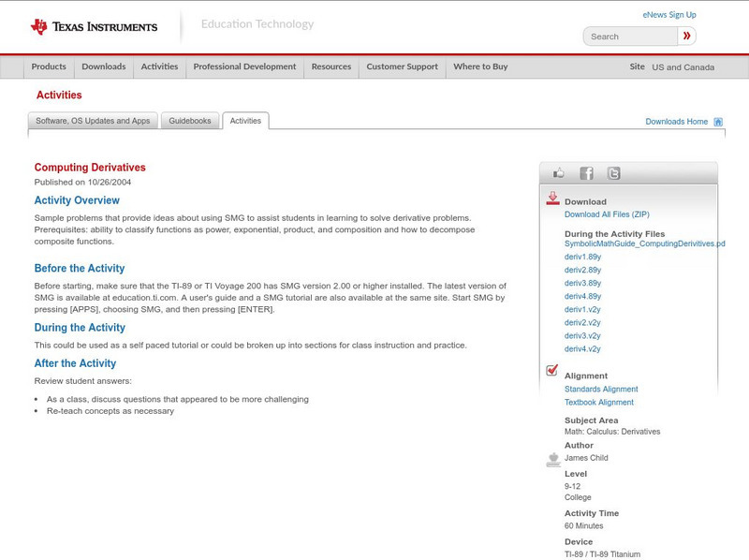Click the 9-12 level text
The width and height of the screenshot is (749, 560).
coord(572,486)
